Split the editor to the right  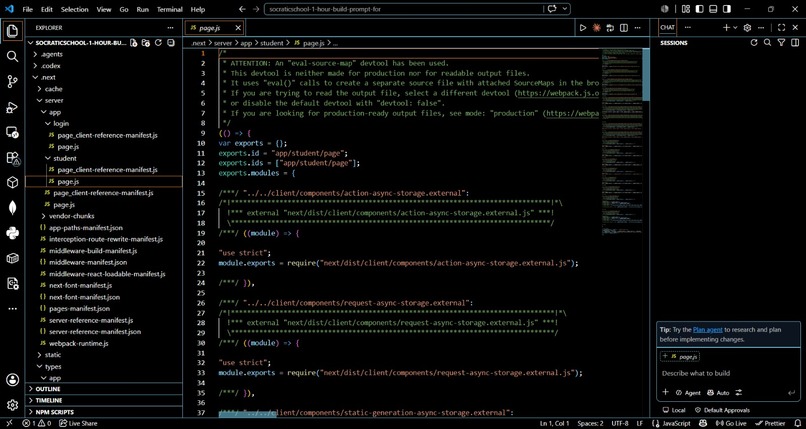624,28
